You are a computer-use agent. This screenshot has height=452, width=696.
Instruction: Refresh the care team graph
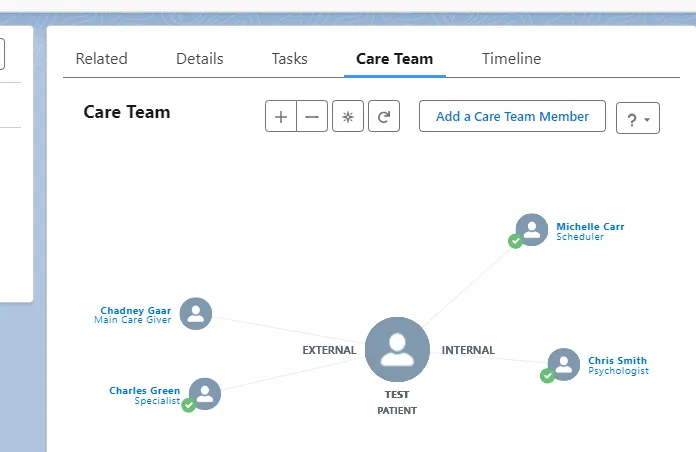point(384,116)
